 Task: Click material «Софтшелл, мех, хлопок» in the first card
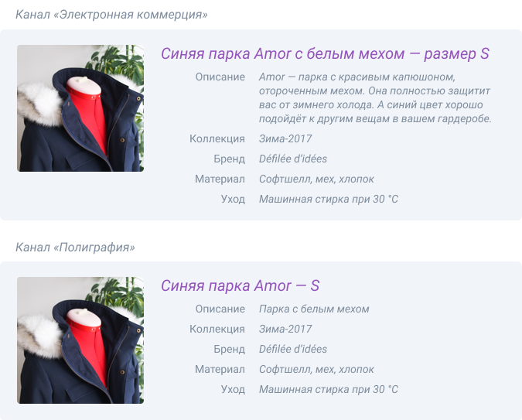point(316,179)
